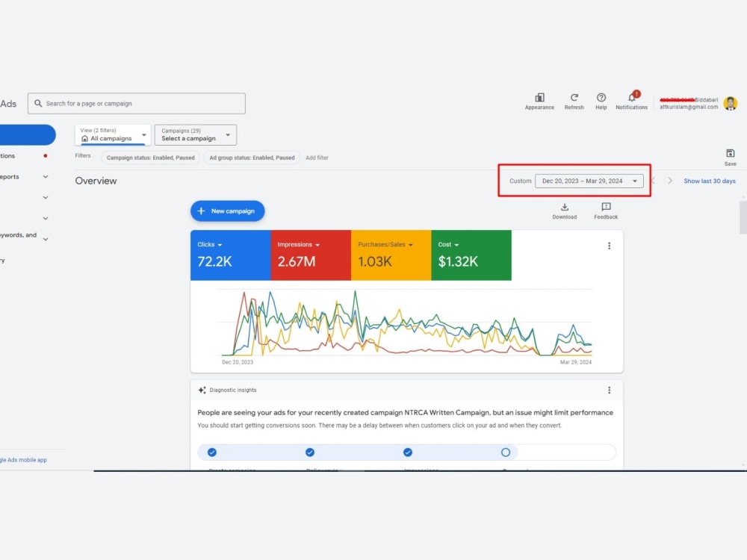Open the scorecard three-dot menu
This screenshot has width=747, height=560.
coord(609,246)
